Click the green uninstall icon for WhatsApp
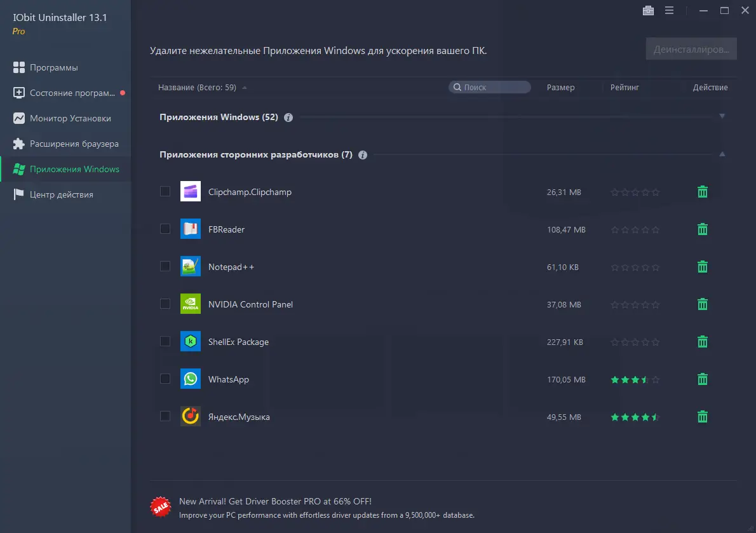The image size is (756, 533). click(x=701, y=379)
